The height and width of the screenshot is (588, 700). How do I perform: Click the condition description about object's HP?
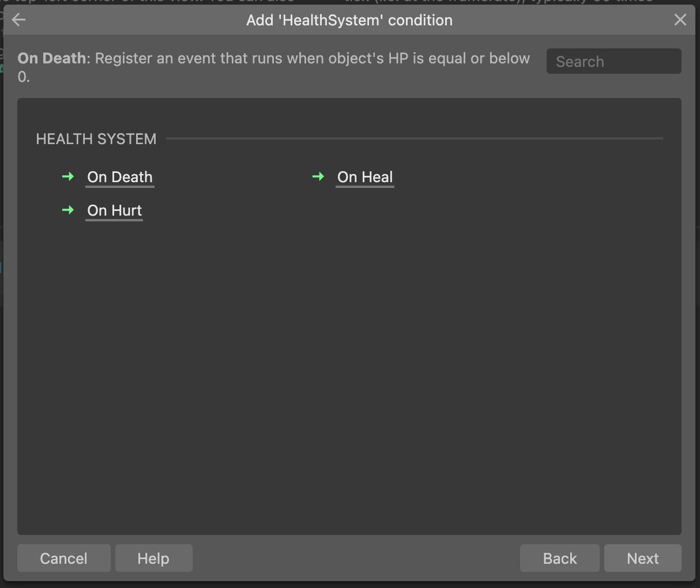tap(311, 59)
